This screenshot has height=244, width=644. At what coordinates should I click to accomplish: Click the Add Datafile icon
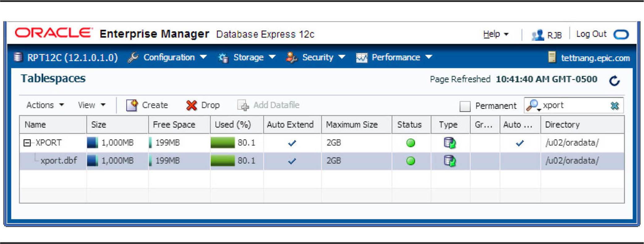click(x=243, y=105)
